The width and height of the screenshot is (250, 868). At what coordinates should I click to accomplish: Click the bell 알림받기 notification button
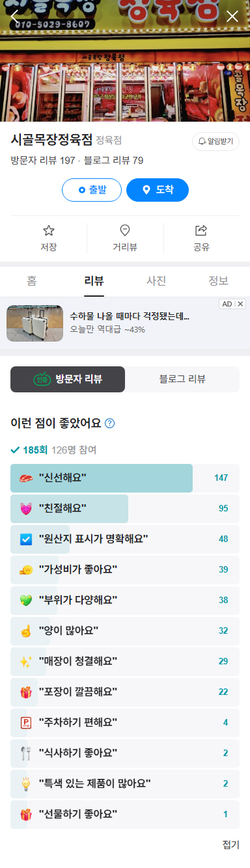pyautogui.click(x=215, y=141)
